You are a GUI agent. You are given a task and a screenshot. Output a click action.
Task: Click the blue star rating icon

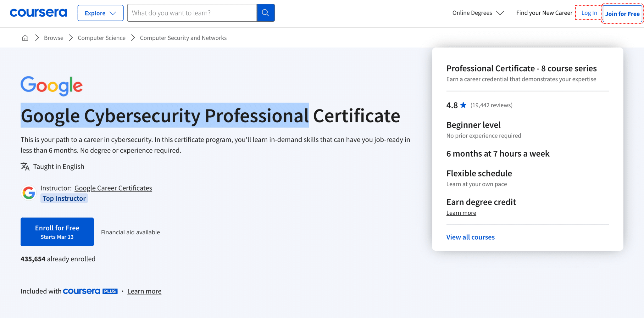pyautogui.click(x=463, y=105)
